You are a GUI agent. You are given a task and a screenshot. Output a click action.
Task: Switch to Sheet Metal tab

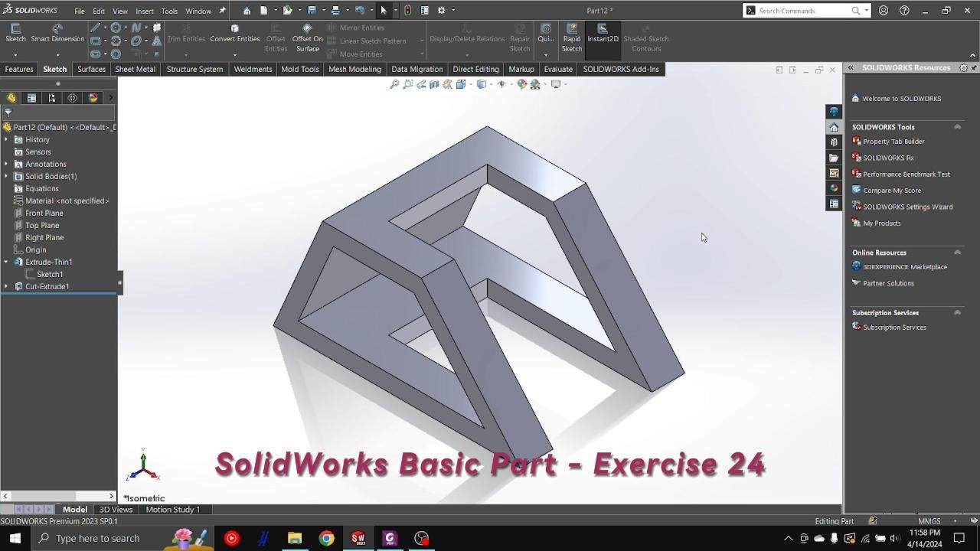tap(135, 69)
